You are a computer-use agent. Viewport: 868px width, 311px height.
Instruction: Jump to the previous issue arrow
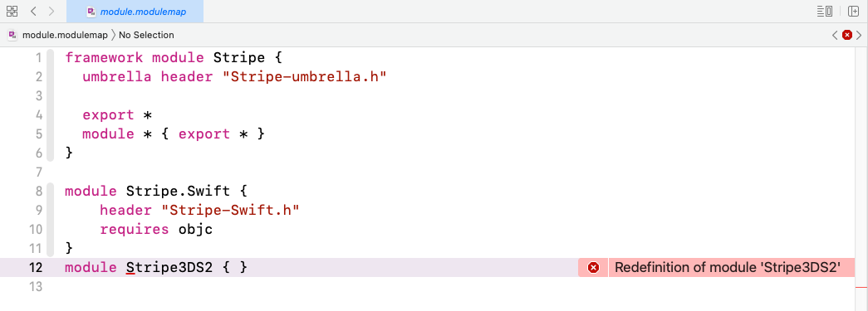pos(836,35)
